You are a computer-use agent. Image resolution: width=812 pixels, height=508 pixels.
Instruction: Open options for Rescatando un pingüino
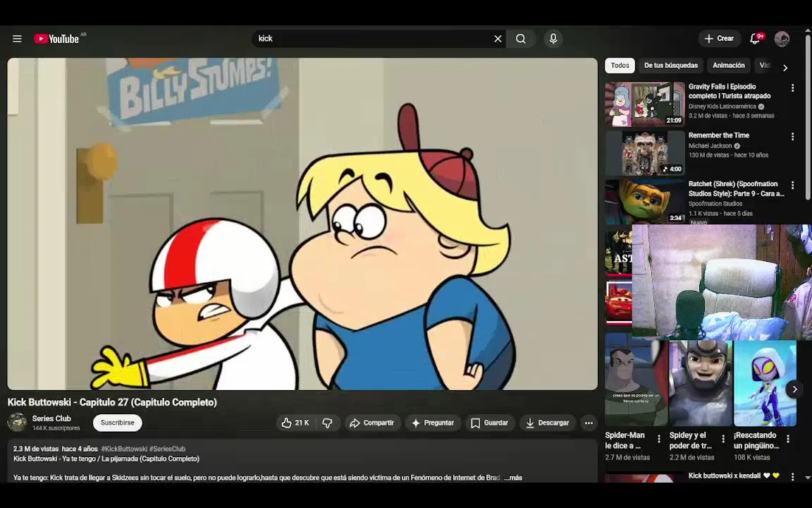[787, 439]
